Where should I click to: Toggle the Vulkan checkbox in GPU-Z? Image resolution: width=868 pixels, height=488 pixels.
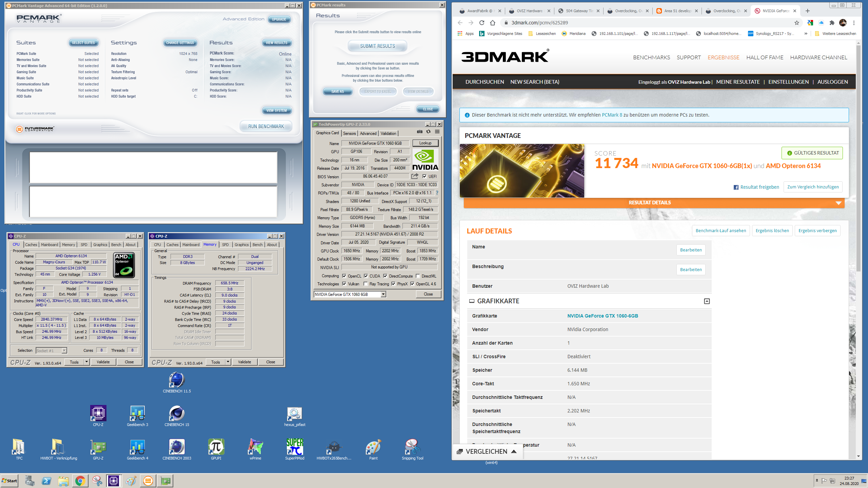(344, 284)
